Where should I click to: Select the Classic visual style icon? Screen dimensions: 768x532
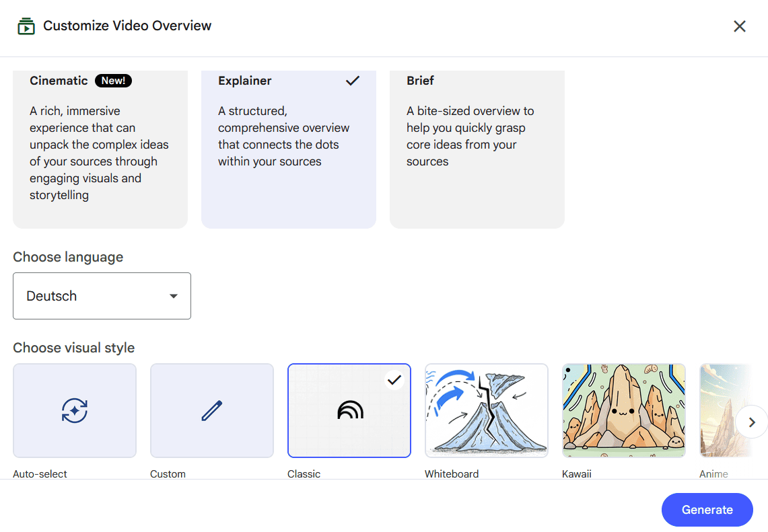[x=349, y=410]
